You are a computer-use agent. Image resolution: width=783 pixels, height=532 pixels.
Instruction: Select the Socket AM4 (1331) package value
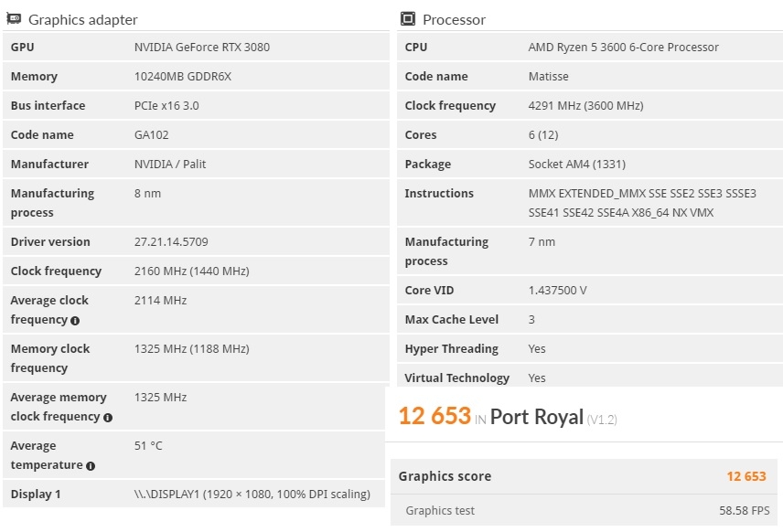[x=577, y=165]
